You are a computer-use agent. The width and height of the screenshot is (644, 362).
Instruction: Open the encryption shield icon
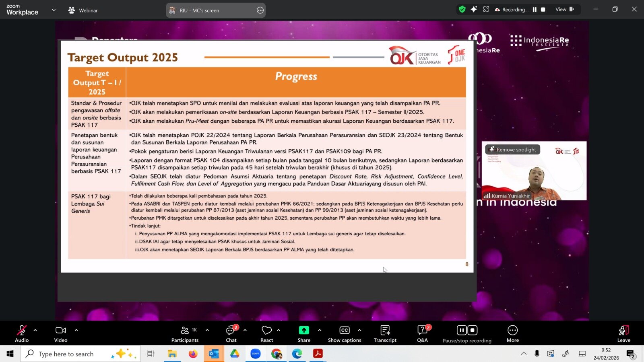coord(462,10)
